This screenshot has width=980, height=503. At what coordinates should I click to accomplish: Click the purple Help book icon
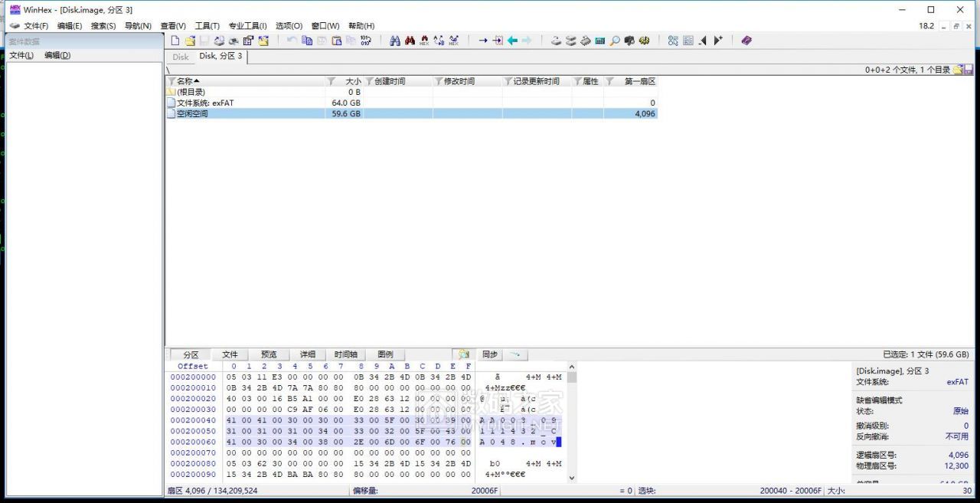point(746,41)
